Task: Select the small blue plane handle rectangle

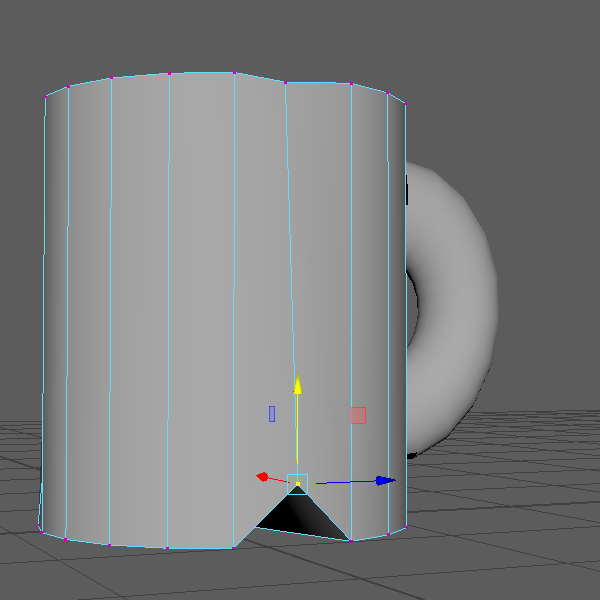Action: [x=271, y=413]
